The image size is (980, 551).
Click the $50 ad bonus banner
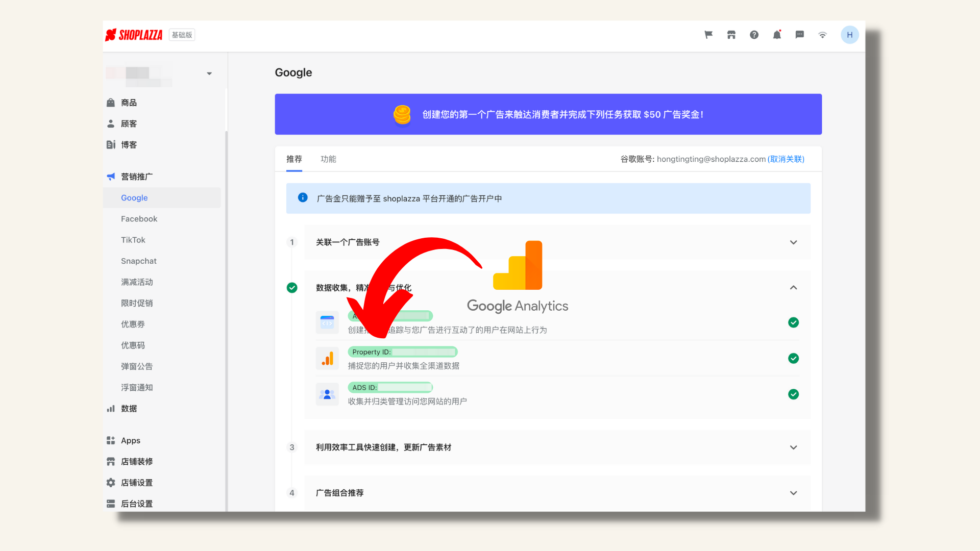click(548, 114)
